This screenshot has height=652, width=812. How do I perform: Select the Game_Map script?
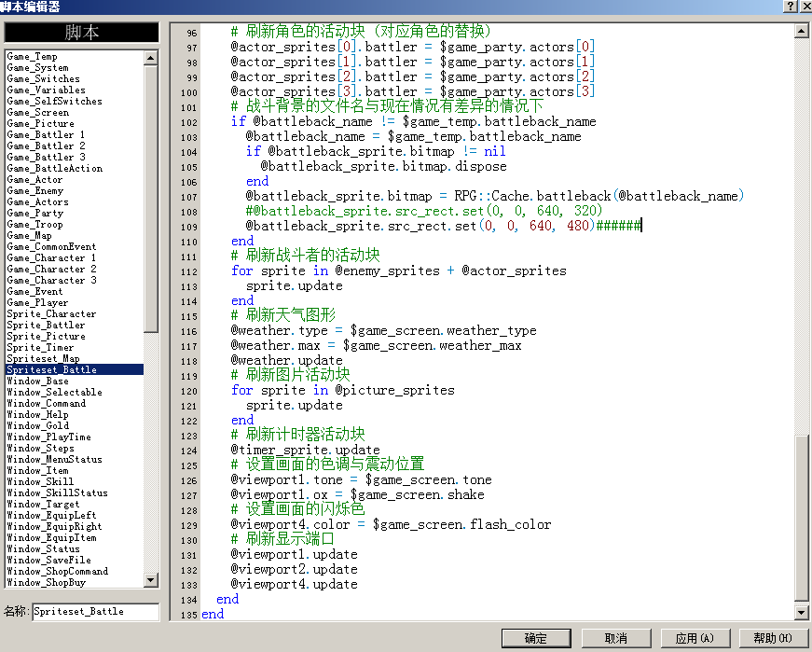click(x=30, y=235)
